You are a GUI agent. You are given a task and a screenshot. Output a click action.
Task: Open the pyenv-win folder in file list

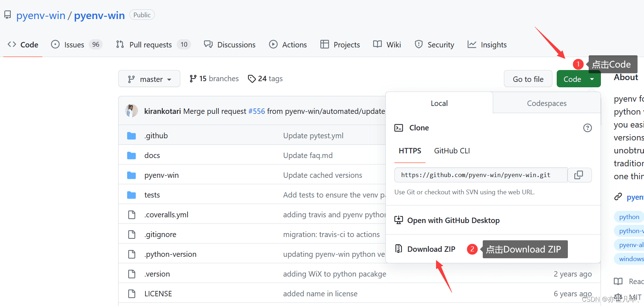tap(162, 175)
